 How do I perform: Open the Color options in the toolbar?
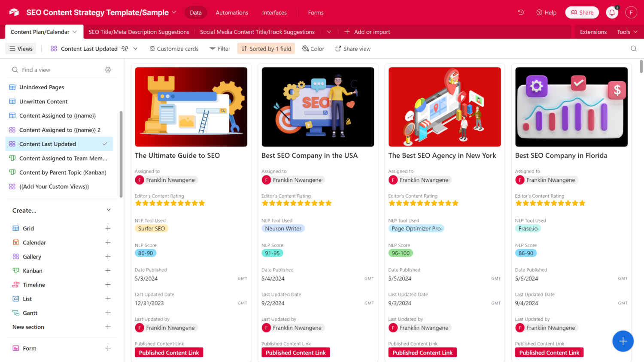[313, 48]
